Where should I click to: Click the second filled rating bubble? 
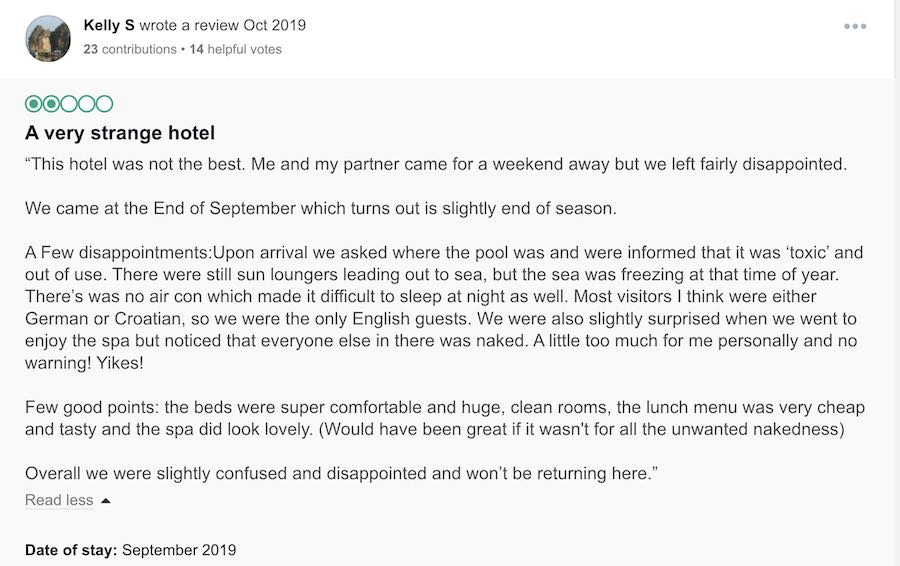click(51, 103)
